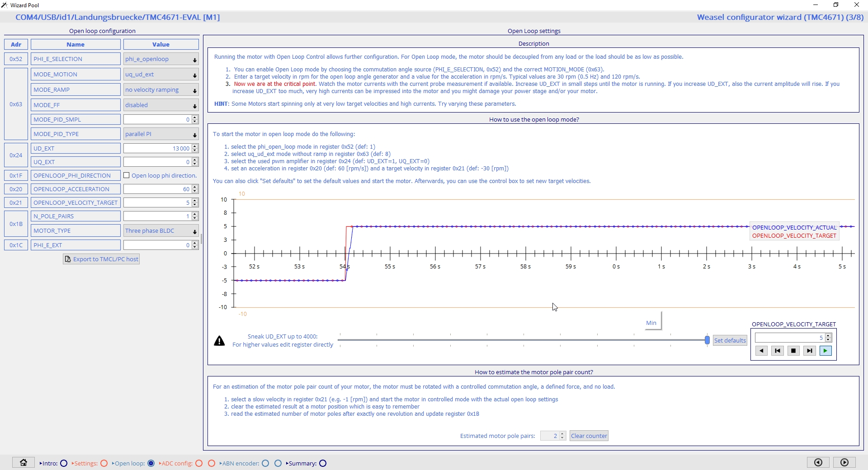Click Export to TMCL/PC host button
This screenshot has width=868, height=470.
click(101, 259)
